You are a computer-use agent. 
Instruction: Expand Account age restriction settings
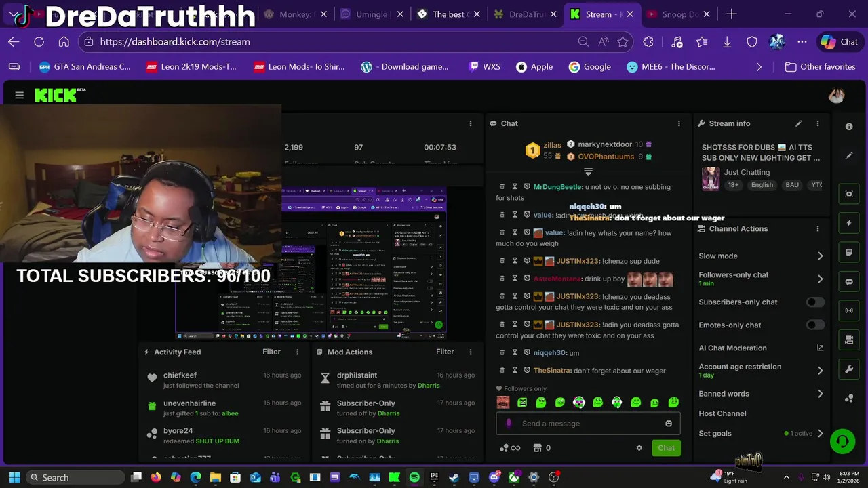coord(820,371)
